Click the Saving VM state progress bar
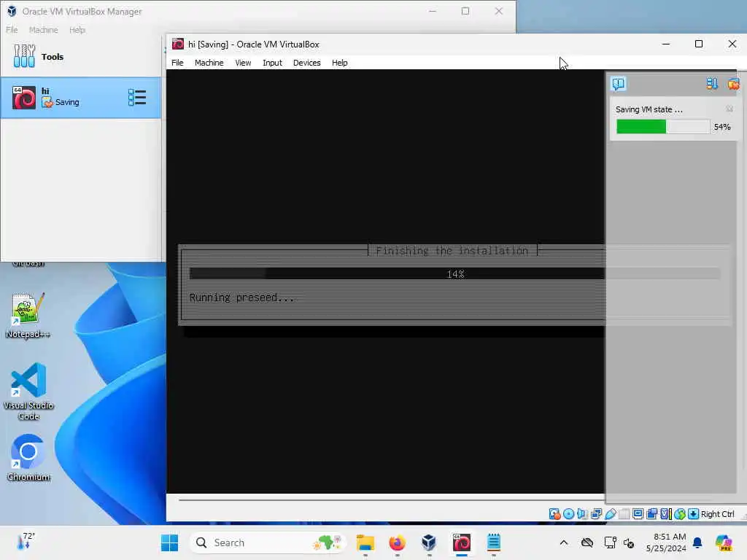This screenshot has width=747, height=560. coord(662,127)
